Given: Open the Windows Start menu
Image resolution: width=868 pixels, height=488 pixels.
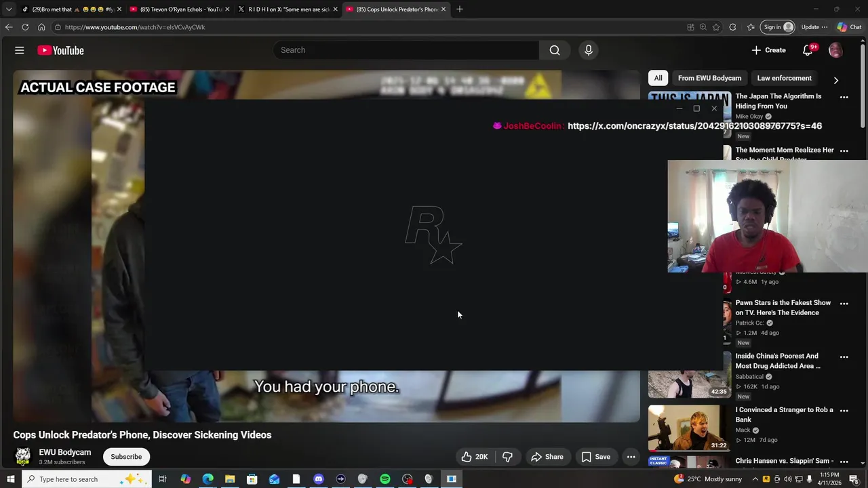Looking at the screenshot, I should (10, 479).
